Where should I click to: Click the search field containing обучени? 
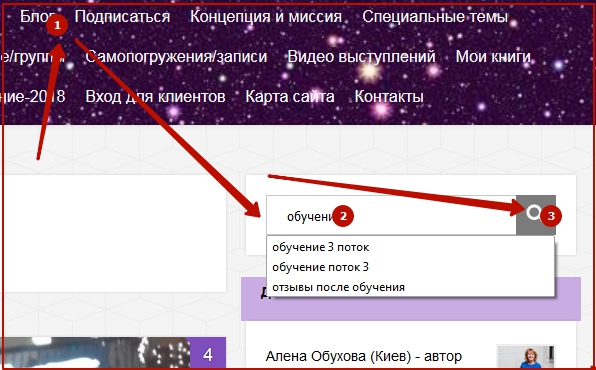(x=391, y=215)
